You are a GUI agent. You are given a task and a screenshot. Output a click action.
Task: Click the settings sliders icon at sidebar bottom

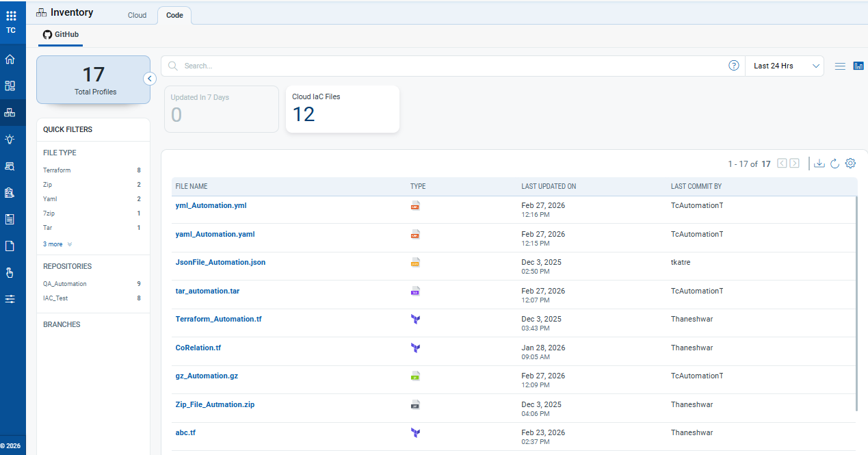[x=10, y=298]
